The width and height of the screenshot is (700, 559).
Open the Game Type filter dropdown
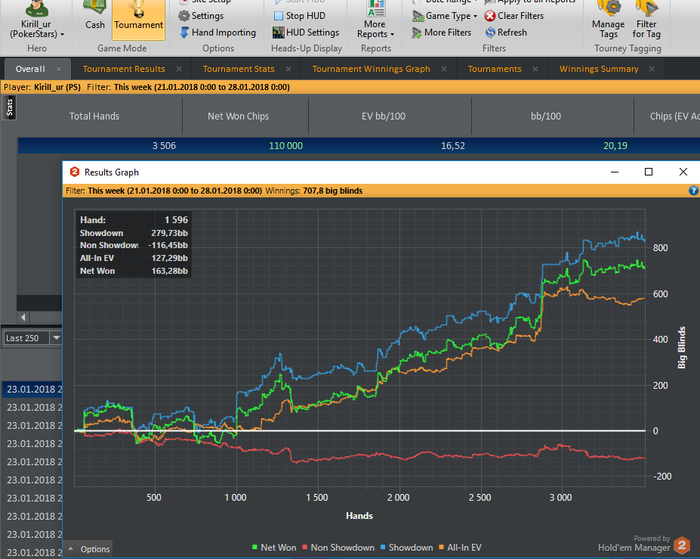point(445,16)
